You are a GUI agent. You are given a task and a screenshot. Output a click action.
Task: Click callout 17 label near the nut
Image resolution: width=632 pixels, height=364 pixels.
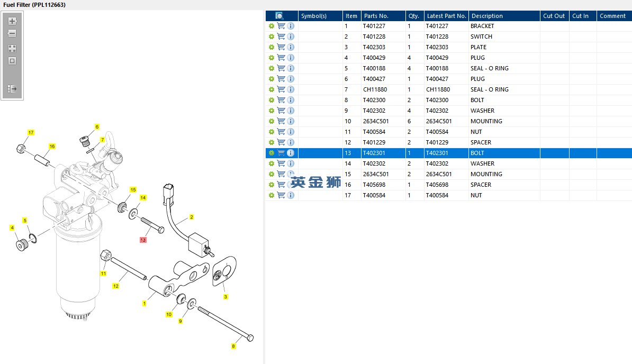(31, 132)
